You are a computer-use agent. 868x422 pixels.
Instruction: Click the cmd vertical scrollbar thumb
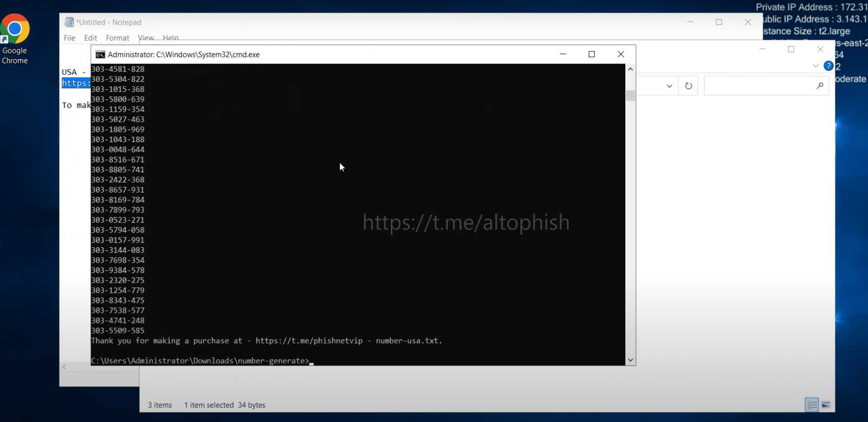[x=630, y=95]
